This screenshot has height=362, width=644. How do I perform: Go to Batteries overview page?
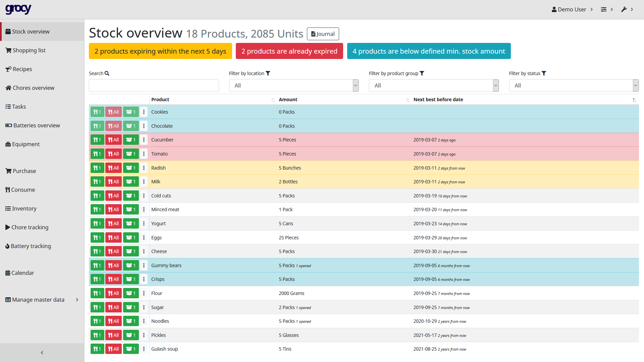[36, 125]
